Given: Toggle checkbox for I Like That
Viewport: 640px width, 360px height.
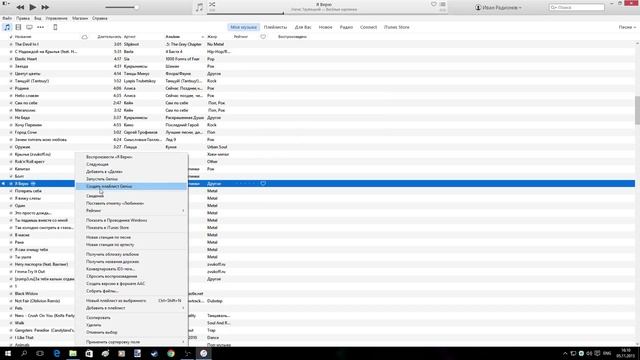Looking at the screenshot, I should [11, 338].
